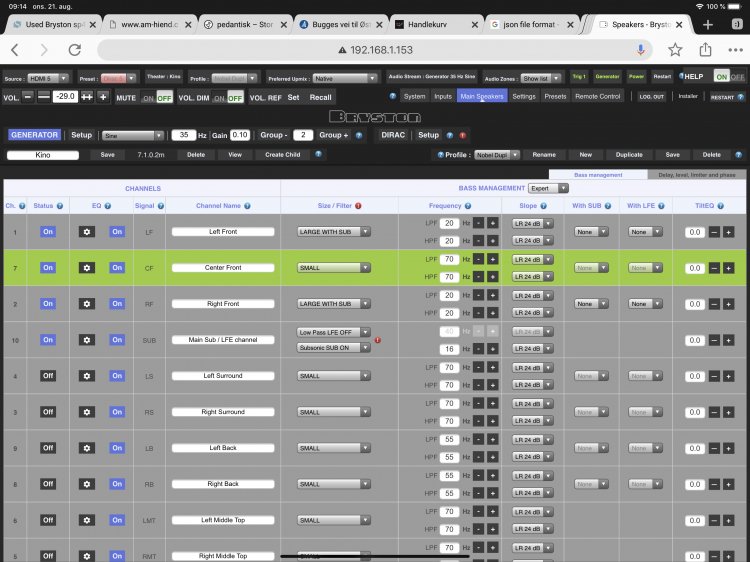
Task: Reload the page with browser refresh icon
Action: pos(75,50)
